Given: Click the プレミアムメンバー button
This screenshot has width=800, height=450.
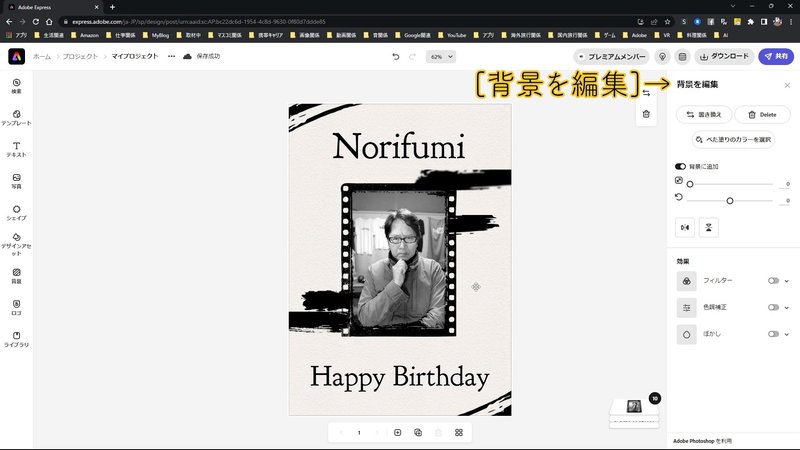Looking at the screenshot, I should [x=611, y=57].
